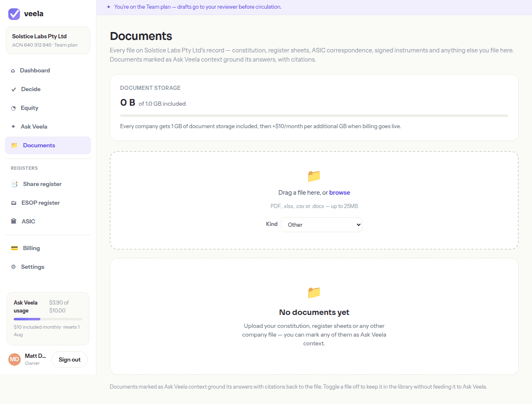Open Settings page

pos(48,267)
